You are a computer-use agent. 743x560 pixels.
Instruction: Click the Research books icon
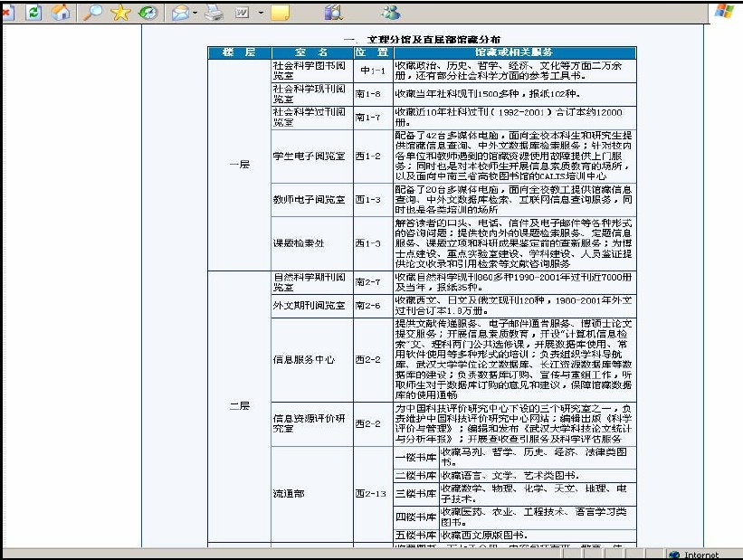click(x=333, y=13)
